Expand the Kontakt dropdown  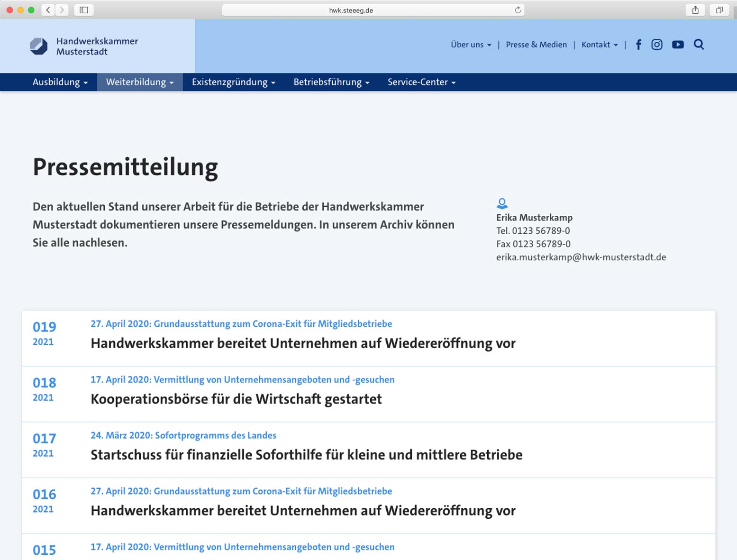pos(599,45)
